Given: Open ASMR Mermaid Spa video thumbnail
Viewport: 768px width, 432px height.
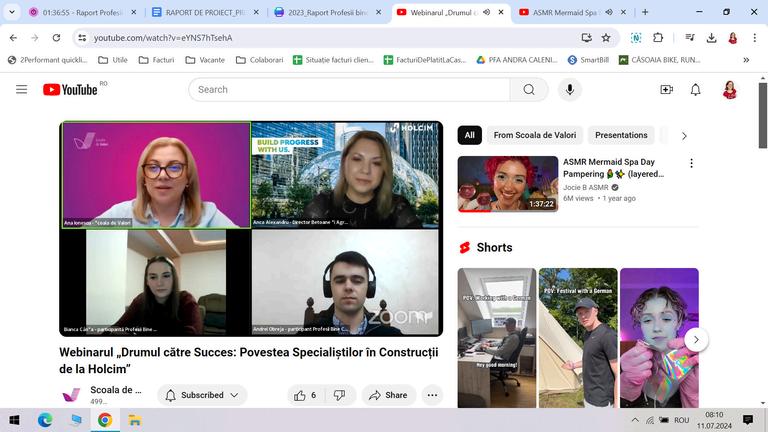Looking at the screenshot, I should [508, 184].
